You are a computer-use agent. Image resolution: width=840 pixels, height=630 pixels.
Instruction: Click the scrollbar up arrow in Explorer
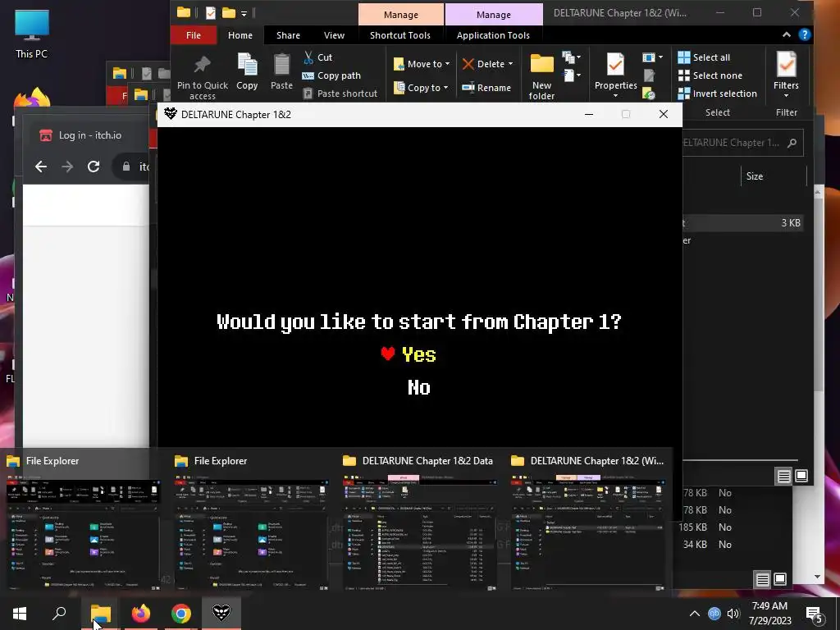pyautogui.click(x=818, y=192)
